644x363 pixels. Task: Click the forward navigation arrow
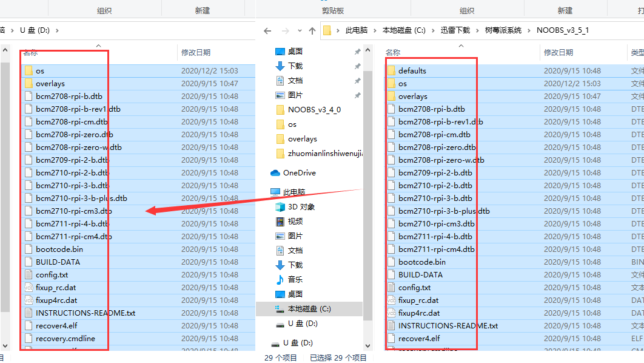[286, 31]
